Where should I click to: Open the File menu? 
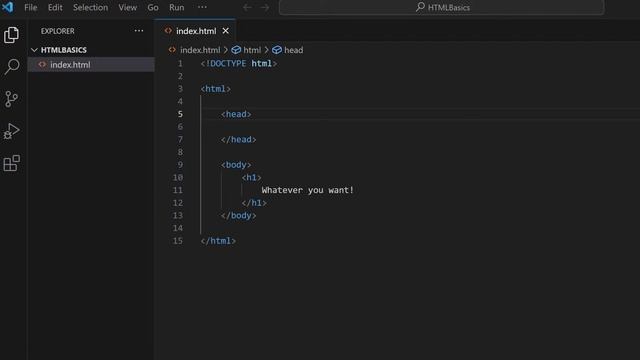[x=31, y=7]
